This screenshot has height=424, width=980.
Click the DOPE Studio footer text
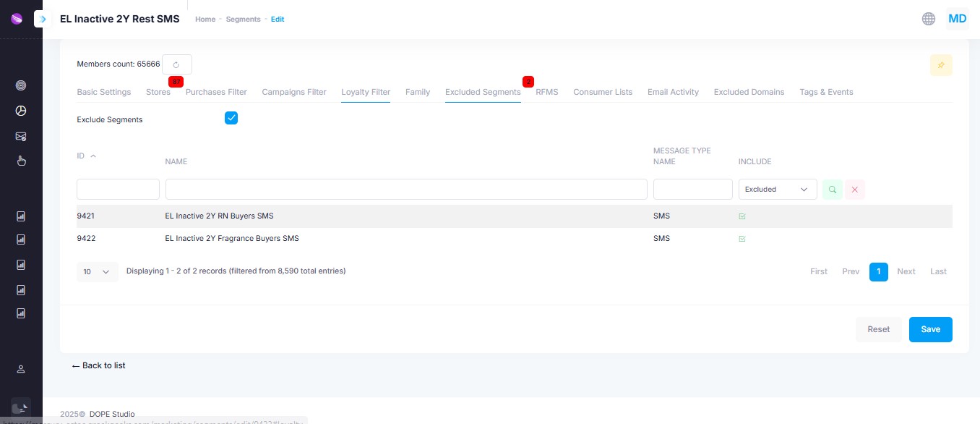click(x=112, y=414)
